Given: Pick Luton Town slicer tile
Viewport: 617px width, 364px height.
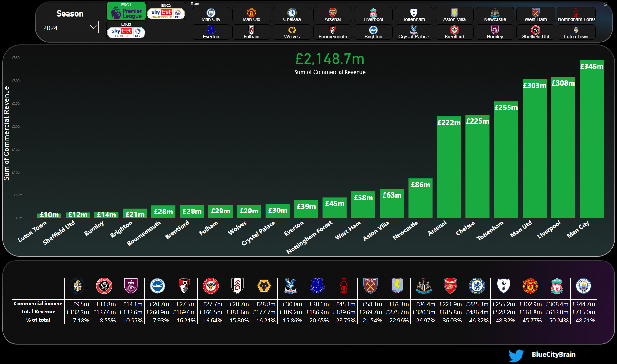Looking at the screenshot, I should 576,32.
